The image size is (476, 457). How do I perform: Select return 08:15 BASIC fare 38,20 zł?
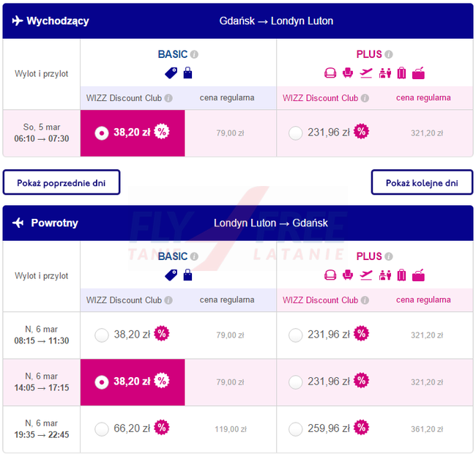pos(102,335)
